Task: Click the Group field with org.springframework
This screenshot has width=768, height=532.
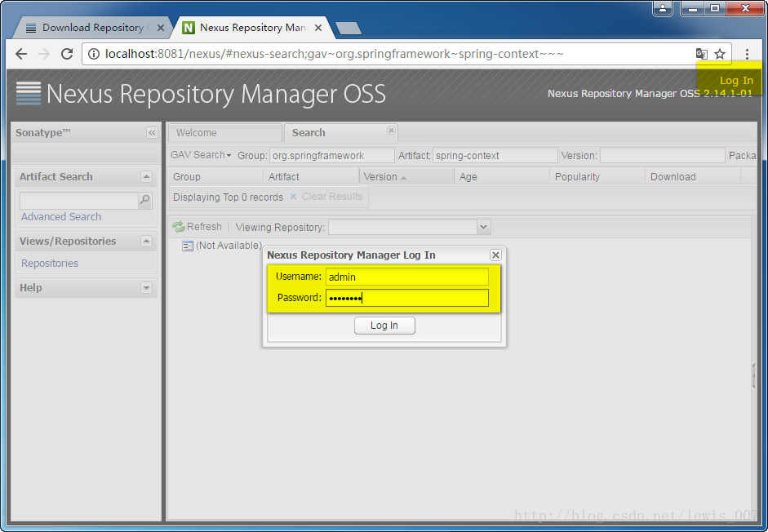Action: (x=331, y=155)
